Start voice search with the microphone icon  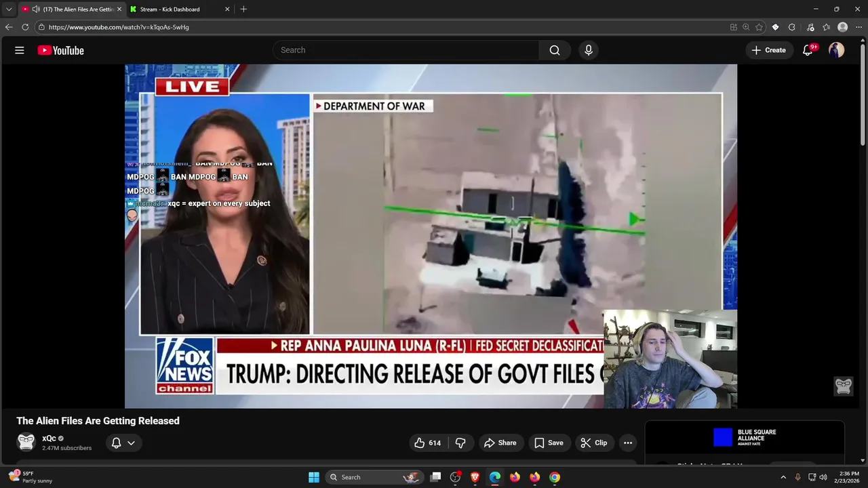[x=588, y=50]
